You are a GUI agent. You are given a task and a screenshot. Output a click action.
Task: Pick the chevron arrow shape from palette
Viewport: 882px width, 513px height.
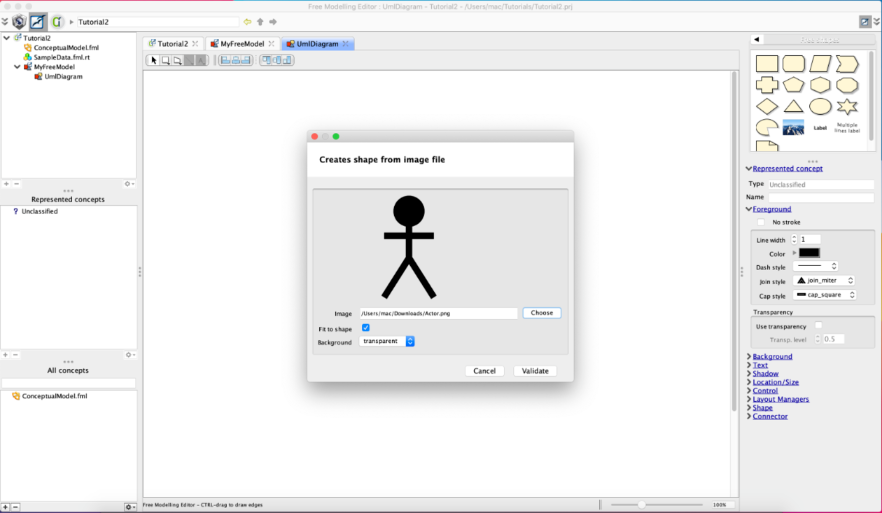coord(847,64)
